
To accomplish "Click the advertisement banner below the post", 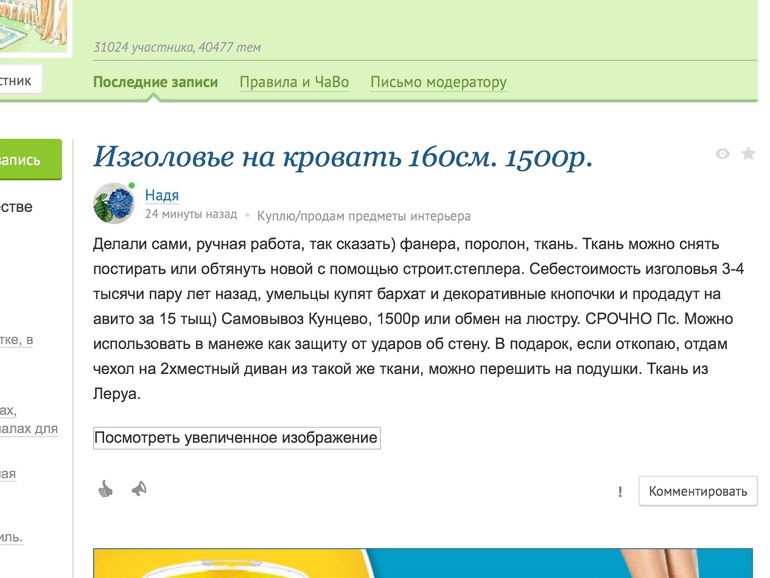I will [x=423, y=563].
